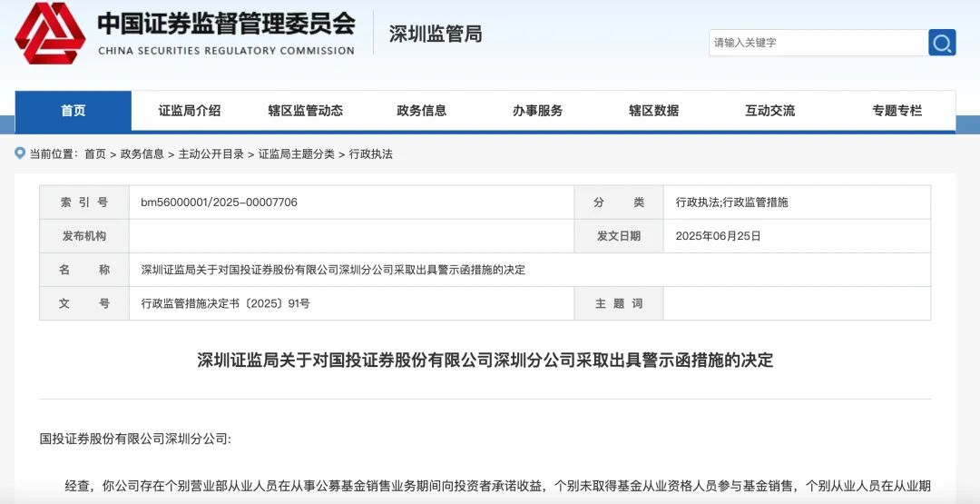The height and width of the screenshot is (504, 980).
Task: Click CHINA SECURITIES REGULATORY COMMISSION subtitle
Action: (x=226, y=51)
